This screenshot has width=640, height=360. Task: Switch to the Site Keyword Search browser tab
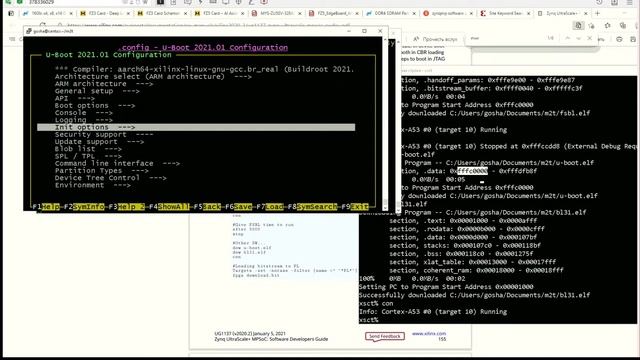504,13
